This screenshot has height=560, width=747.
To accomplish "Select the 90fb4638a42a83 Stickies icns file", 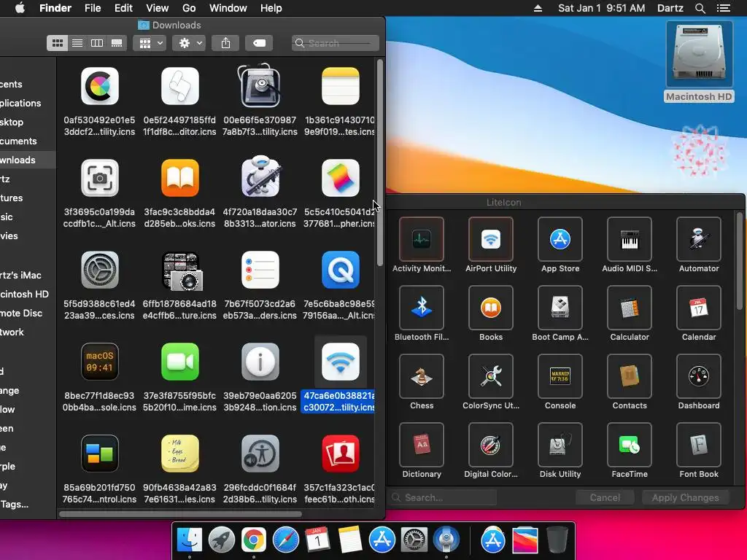I will click(x=179, y=454).
